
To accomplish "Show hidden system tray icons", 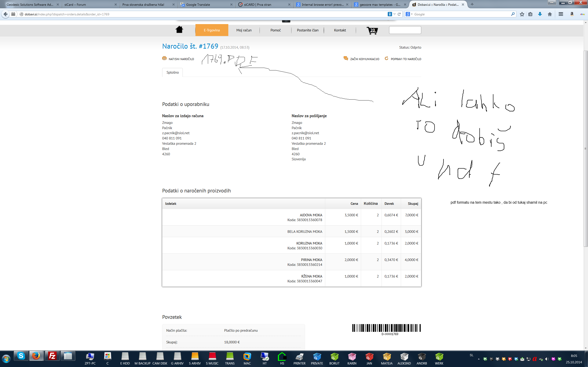I will [x=479, y=359].
